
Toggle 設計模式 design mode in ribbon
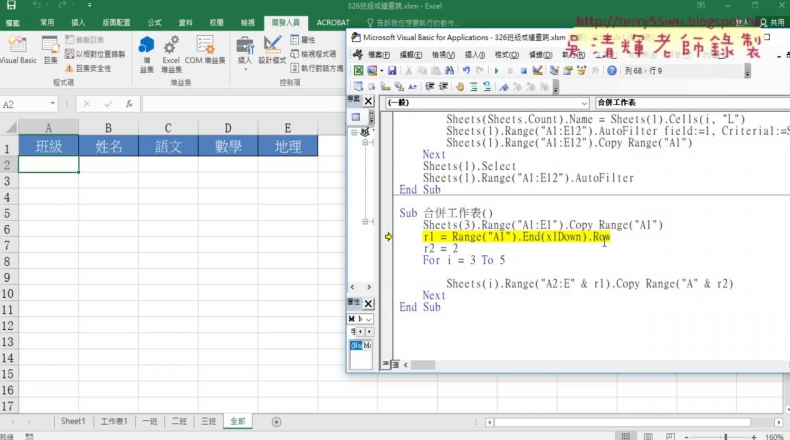coord(272,50)
